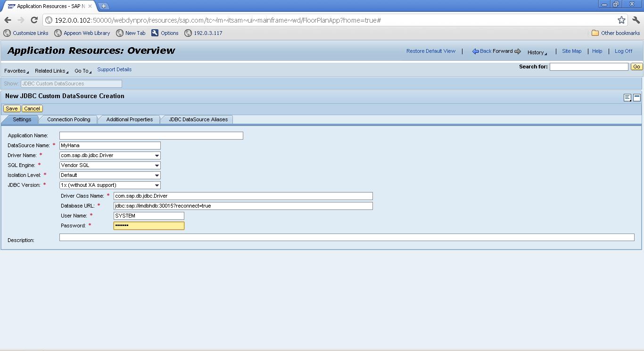
Task: Open a new browser tab with plus button
Action: click(104, 6)
